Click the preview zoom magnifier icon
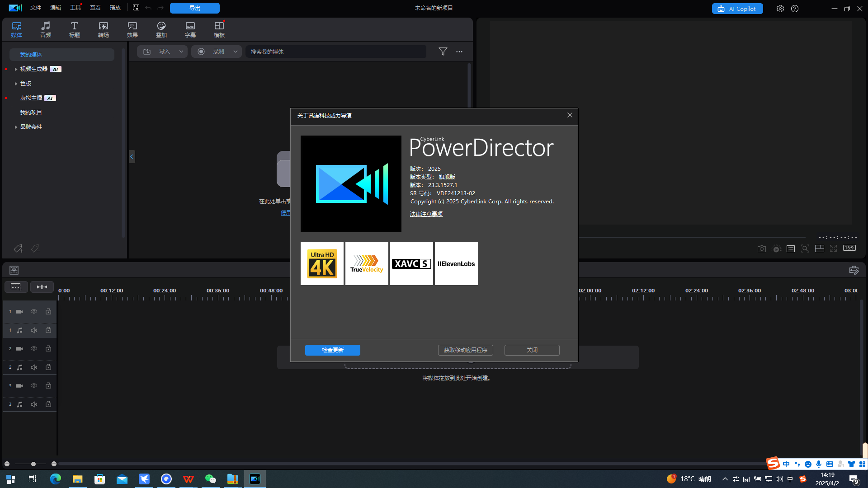868x488 pixels. [x=805, y=249]
